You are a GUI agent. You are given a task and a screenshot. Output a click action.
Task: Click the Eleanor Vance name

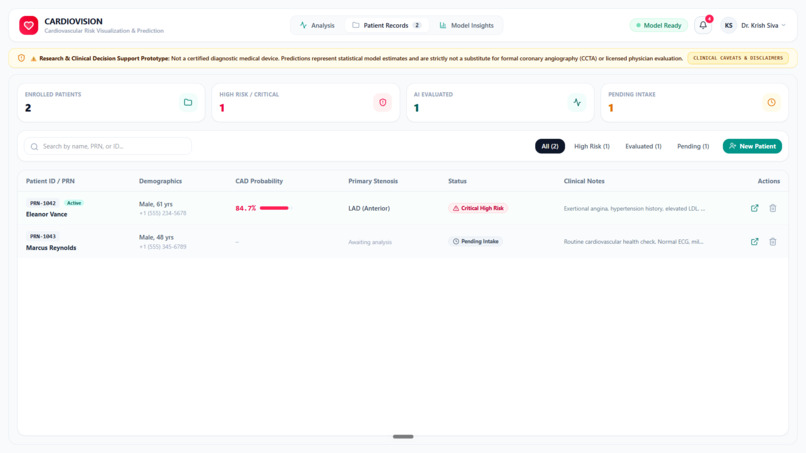click(x=46, y=214)
